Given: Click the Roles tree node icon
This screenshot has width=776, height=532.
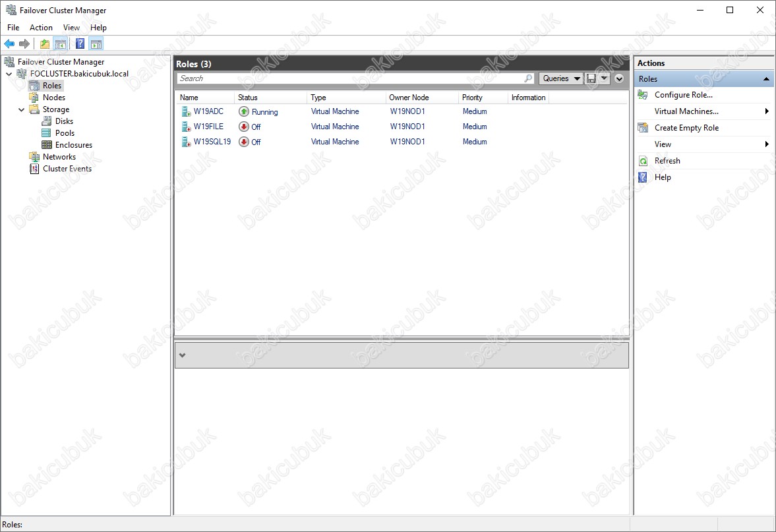Looking at the screenshot, I should tap(34, 86).
